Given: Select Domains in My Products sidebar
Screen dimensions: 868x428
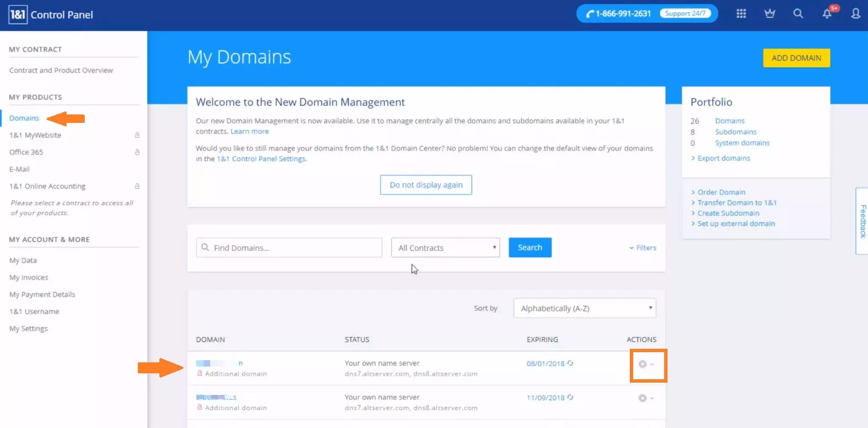Looking at the screenshot, I should 24,118.
